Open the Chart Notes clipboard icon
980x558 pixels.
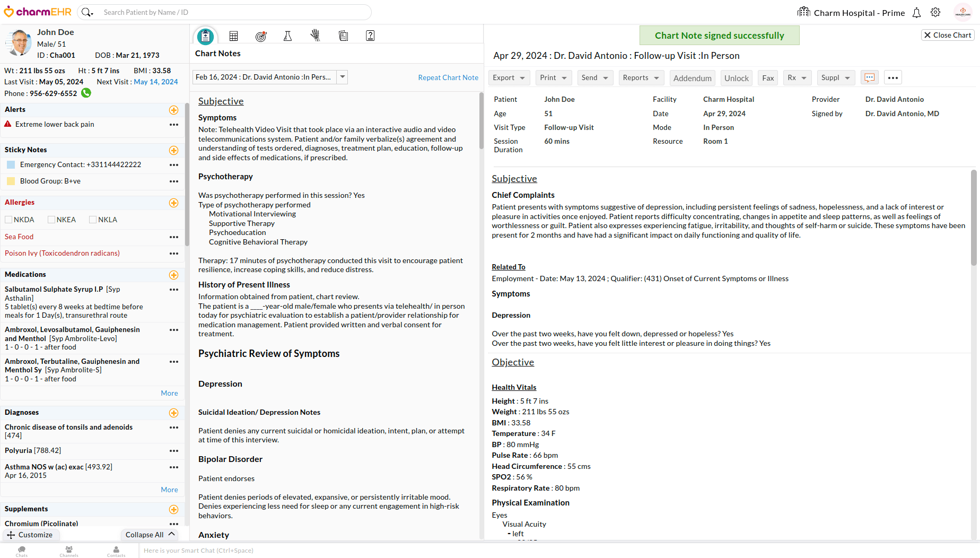(205, 36)
